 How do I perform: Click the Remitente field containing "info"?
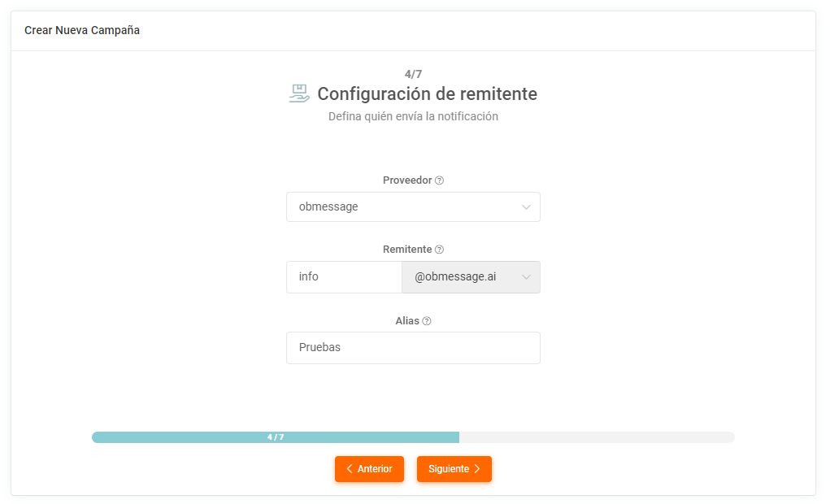[x=344, y=277]
